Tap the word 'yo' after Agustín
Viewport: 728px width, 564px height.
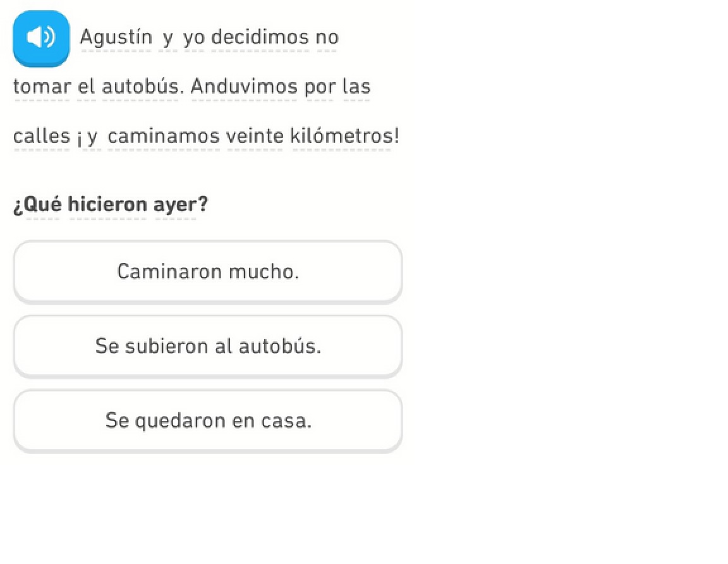click(193, 38)
